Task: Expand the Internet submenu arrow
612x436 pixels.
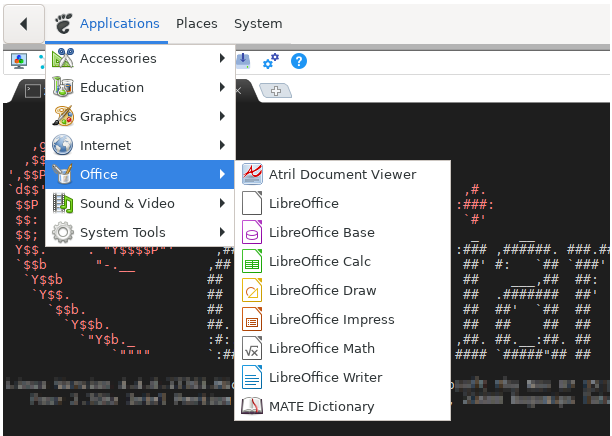Action: (x=222, y=145)
